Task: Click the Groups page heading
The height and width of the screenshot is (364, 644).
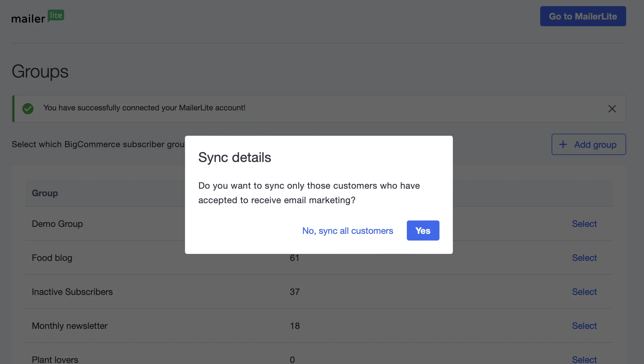Action: [x=40, y=72]
